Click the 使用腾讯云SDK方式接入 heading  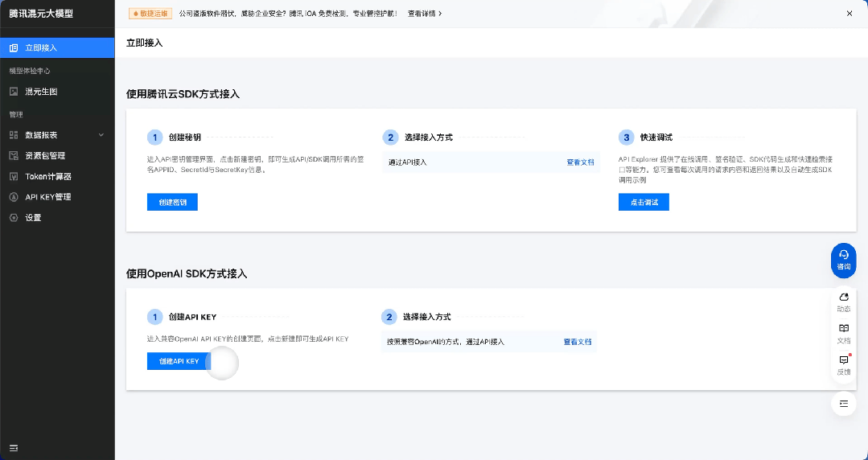[x=183, y=94]
